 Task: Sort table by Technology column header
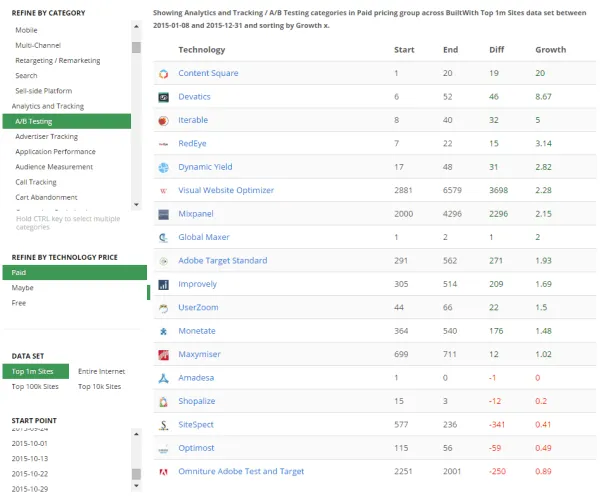201,49
